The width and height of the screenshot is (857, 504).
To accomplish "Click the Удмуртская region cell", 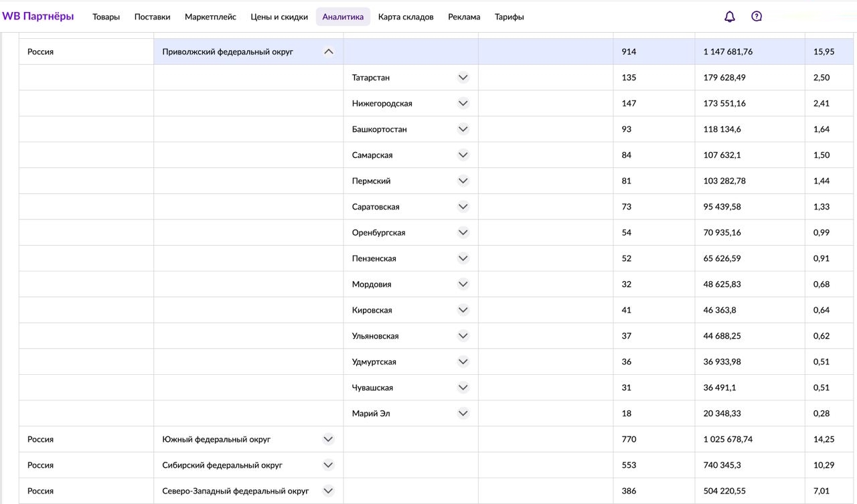I will point(374,362).
